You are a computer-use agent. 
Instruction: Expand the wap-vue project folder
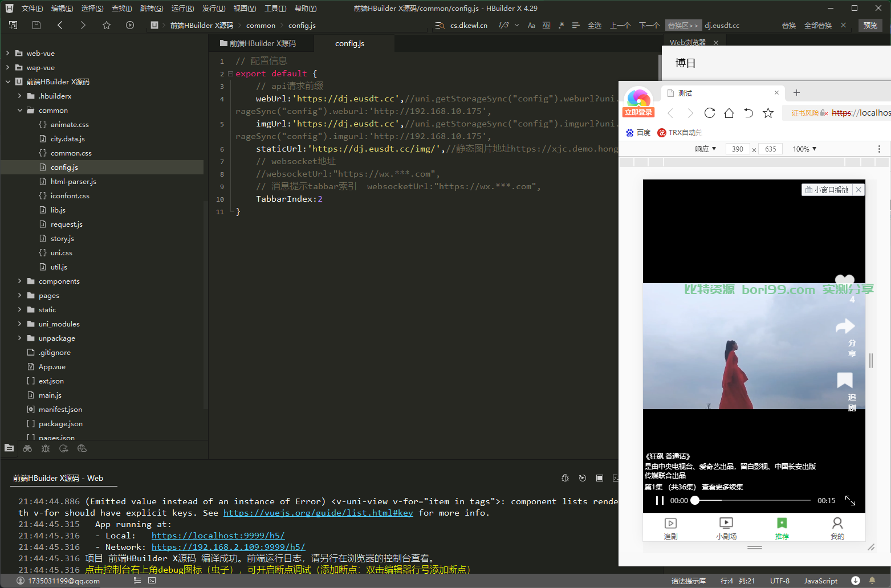click(x=7, y=67)
